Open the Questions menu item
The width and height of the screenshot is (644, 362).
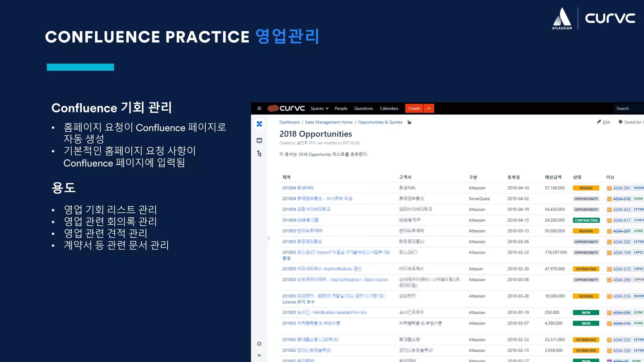(x=364, y=108)
